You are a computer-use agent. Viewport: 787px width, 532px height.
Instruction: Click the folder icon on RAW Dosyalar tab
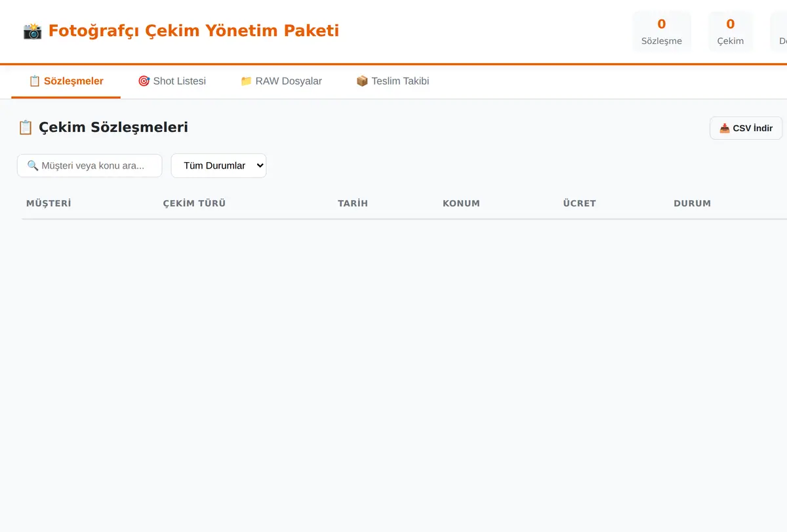tap(246, 81)
